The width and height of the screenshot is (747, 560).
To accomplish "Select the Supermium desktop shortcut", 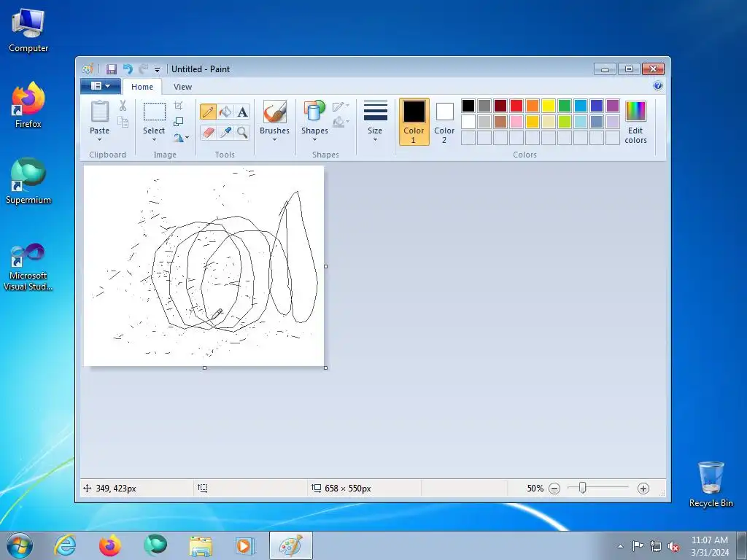I will coord(28,182).
